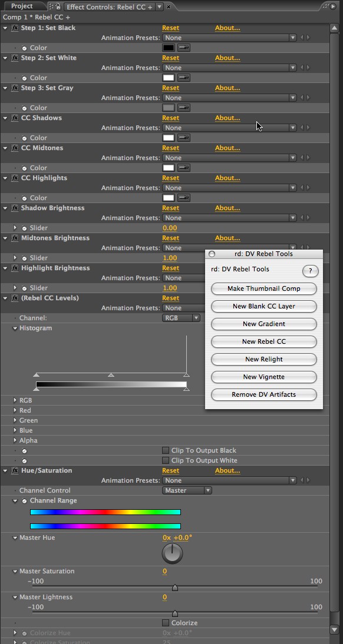Switch to the Project tab
The width and height of the screenshot is (343, 644).
tap(22, 6)
